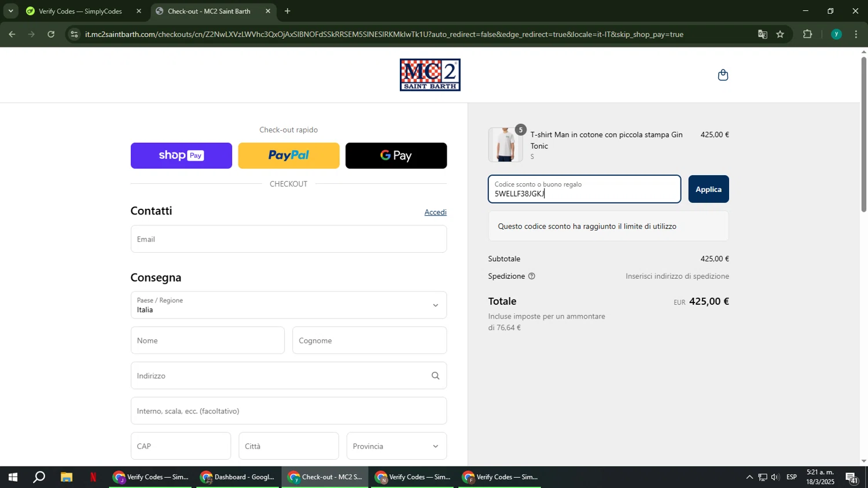Open the Windows Start menu
868x488 pixels.
12,477
